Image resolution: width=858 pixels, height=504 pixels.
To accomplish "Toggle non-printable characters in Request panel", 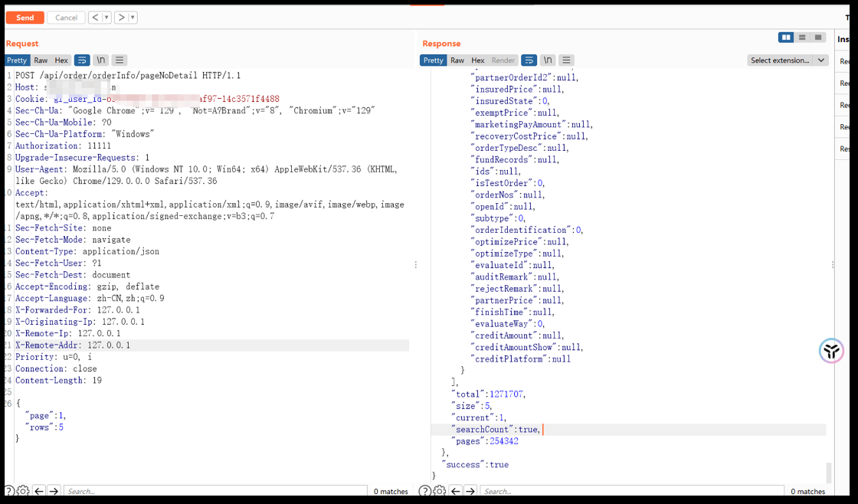I will point(100,61).
